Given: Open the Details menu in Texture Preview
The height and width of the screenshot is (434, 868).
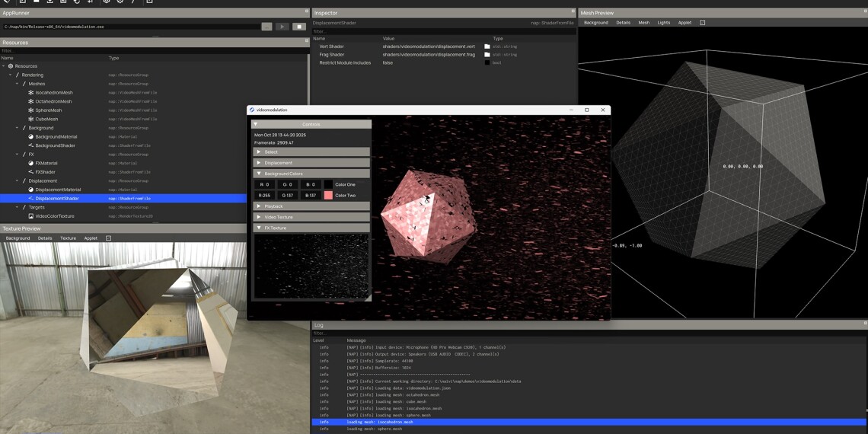Looking at the screenshot, I should coord(45,238).
